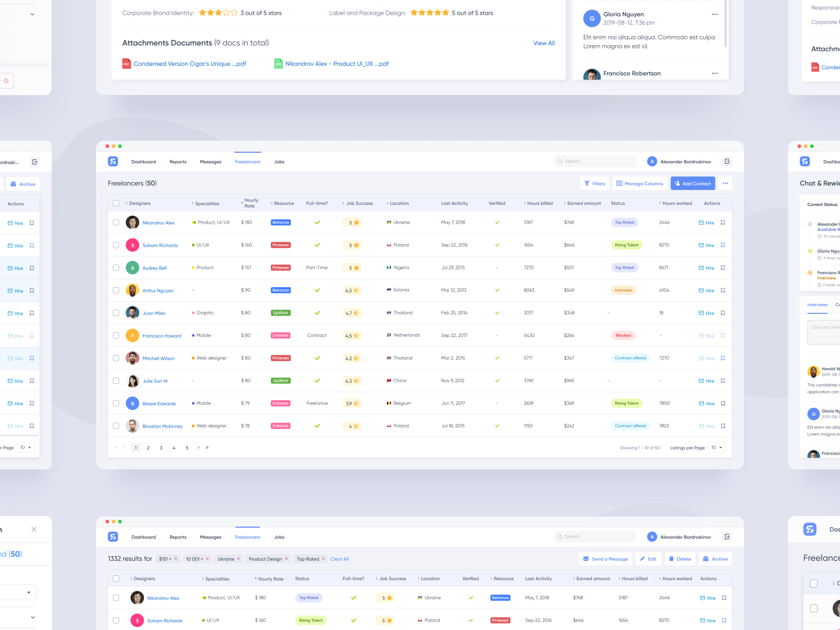Toggle the select-all checkbox in table header
The height and width of the screenshot is (630, 840).
click(x=116, y=203)
